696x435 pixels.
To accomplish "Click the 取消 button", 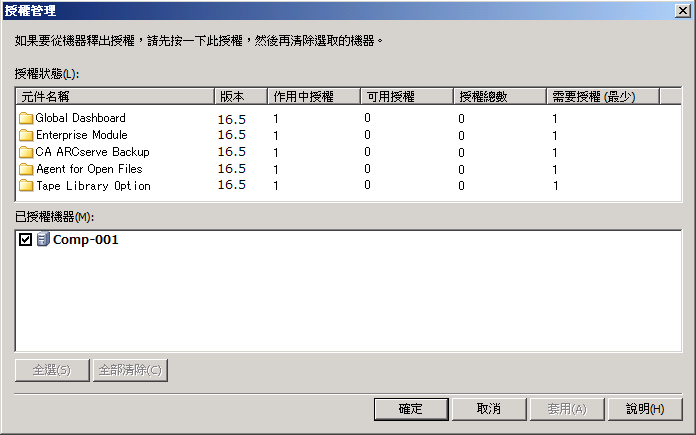I will [489, 409].
